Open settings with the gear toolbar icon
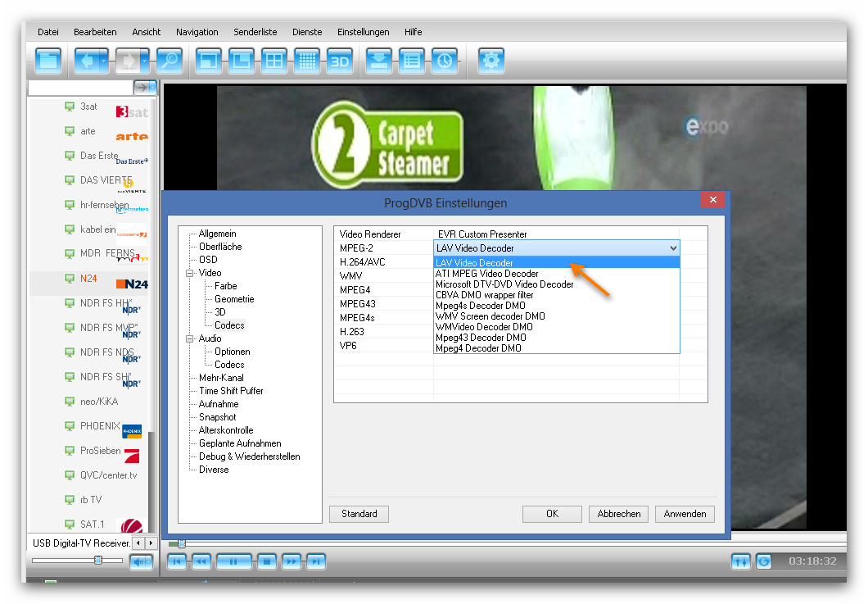Image resolution: width=868 pixels, height=604 pixels. 491,61
